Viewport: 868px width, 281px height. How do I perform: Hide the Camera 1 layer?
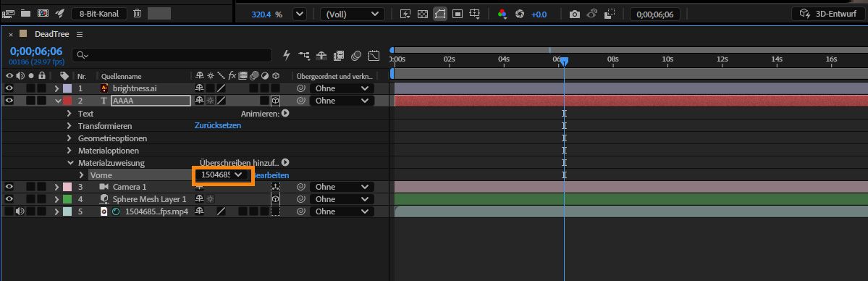[x=9, y=187]
